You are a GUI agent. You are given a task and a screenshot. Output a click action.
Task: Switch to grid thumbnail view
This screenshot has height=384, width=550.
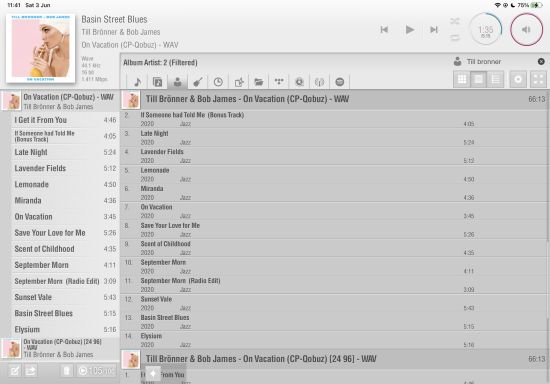pos(462,79)
